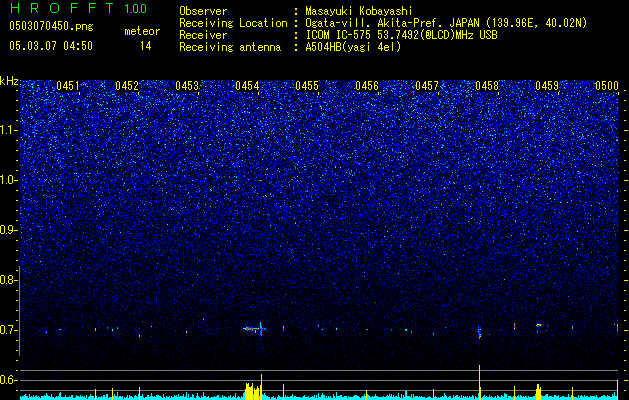Screen dimensions: 629x400
Task: Click the wide yellow power burst at 0454
Action: 254,390
